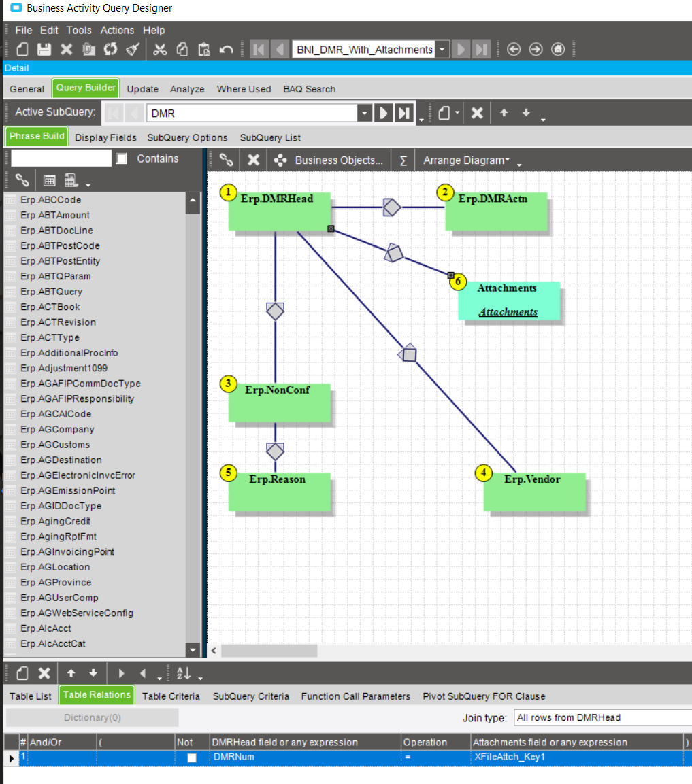Click the Home icon in toolbar
This screenshot has height=784, width=692.
pos(558,50)
